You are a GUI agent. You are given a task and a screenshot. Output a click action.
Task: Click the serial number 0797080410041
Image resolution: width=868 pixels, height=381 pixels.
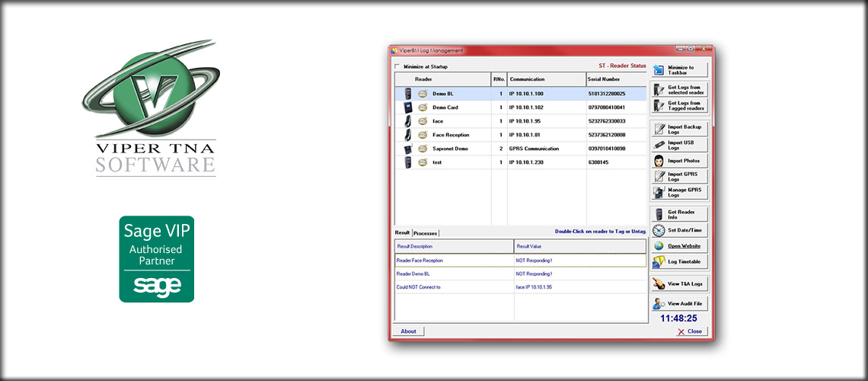[x=607, y=107]
